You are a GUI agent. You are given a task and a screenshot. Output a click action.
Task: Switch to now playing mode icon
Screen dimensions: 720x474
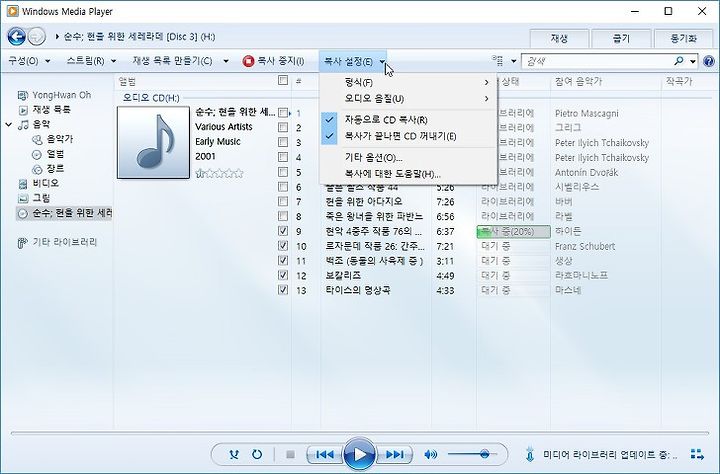point(697,454)
